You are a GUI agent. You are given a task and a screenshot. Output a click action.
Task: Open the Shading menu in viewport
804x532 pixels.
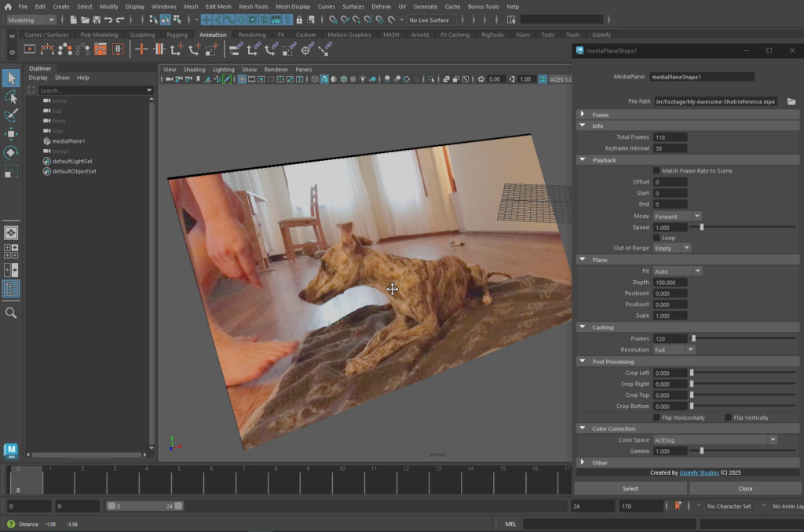pyautogui.click(x=195, y=70)
